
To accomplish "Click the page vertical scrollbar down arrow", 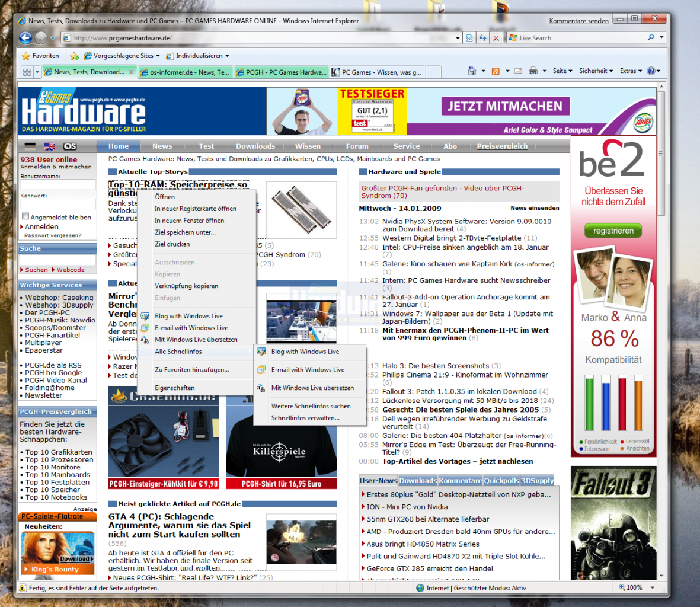I will tap(661, 576).
